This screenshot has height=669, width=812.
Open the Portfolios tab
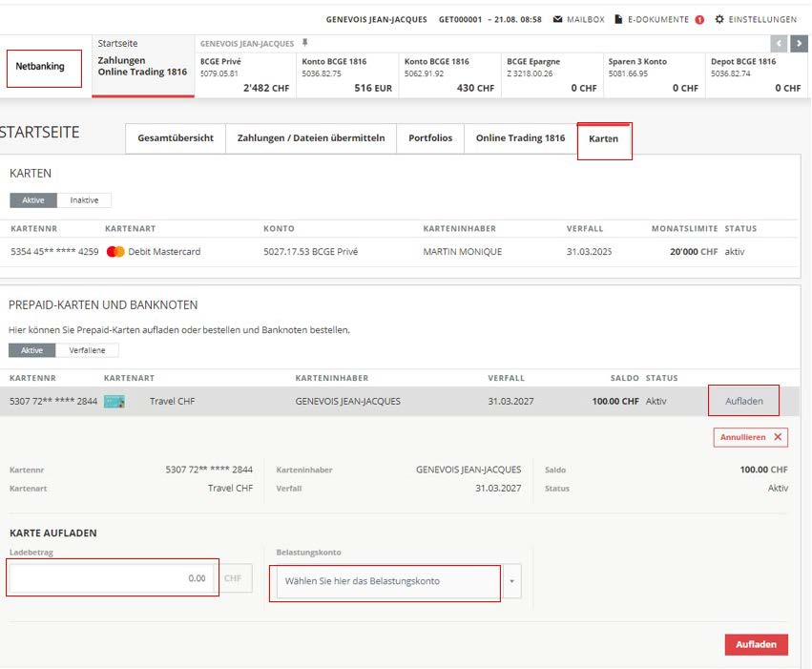[430, 138]
